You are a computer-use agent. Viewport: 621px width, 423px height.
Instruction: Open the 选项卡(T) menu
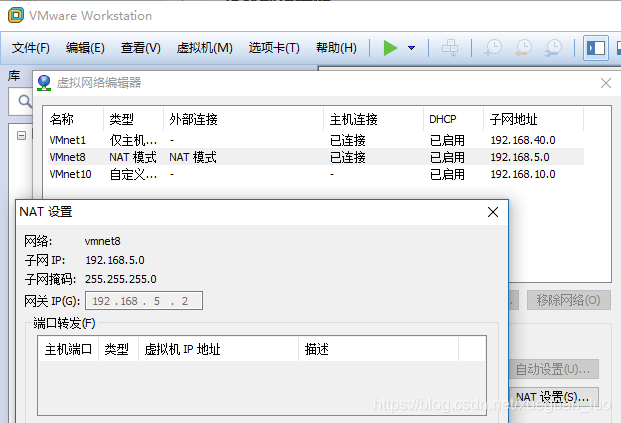pyautogui.click(x=274, y=48)
